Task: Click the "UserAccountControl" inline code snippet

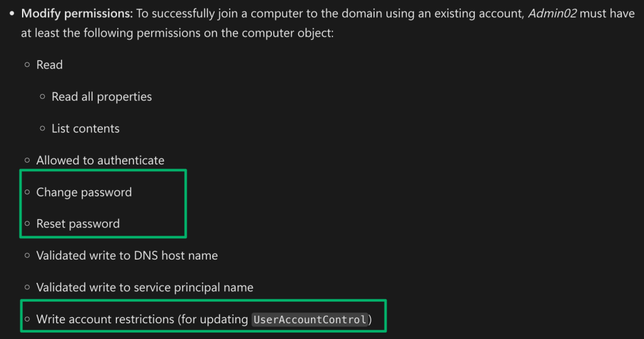Action: point(310,320)
